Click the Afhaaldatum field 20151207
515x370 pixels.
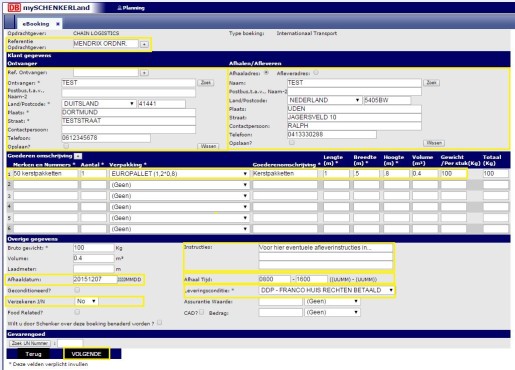tap(95, 279)
